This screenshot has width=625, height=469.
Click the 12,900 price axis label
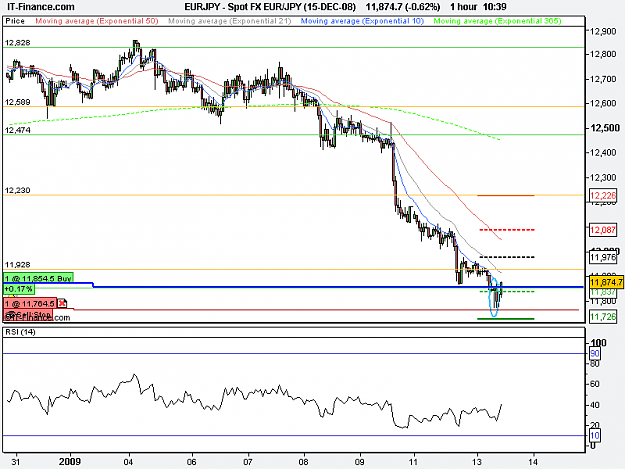tap(603, 31)
